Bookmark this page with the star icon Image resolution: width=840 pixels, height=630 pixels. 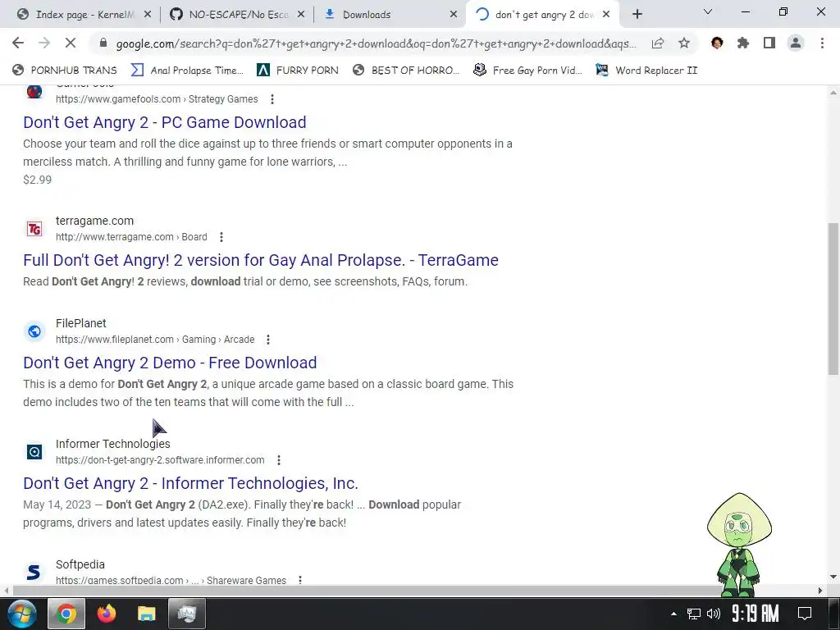pos(684,43)
